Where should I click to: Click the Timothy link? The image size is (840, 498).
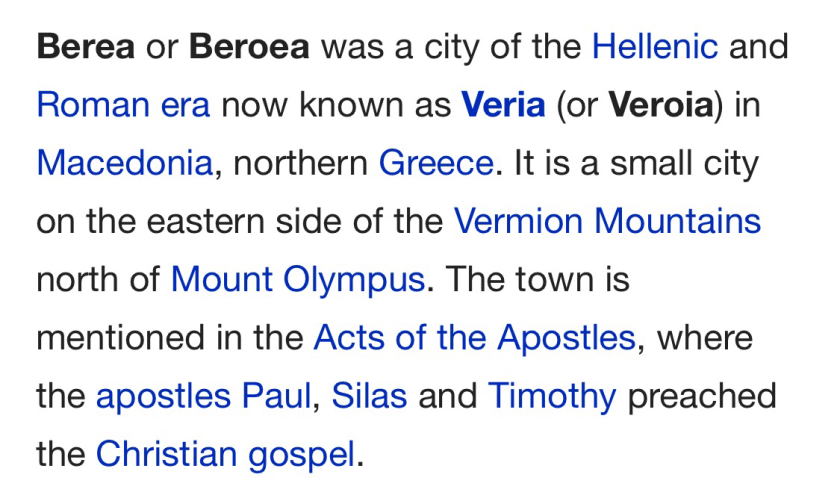click(x=552, y=396)
